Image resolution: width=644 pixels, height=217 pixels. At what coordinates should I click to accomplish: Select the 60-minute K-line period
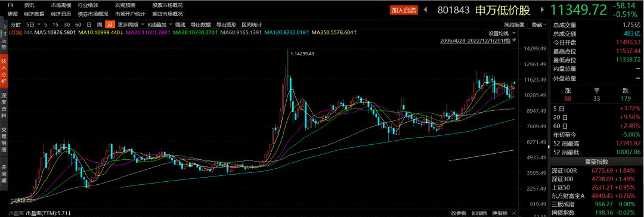[78, 24]
